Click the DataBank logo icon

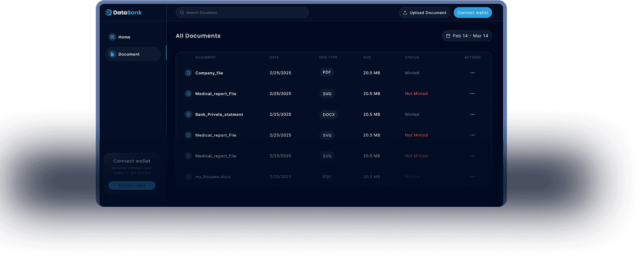(x=108, y=13)
